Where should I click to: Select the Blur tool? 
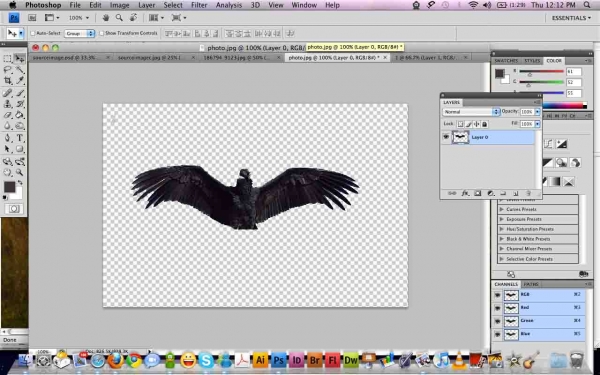click(7, 126)
